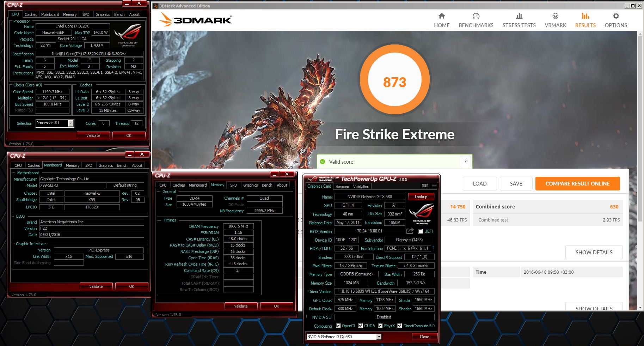Select the About tab in Memory CPU-Z window

(x=282, y=185)
